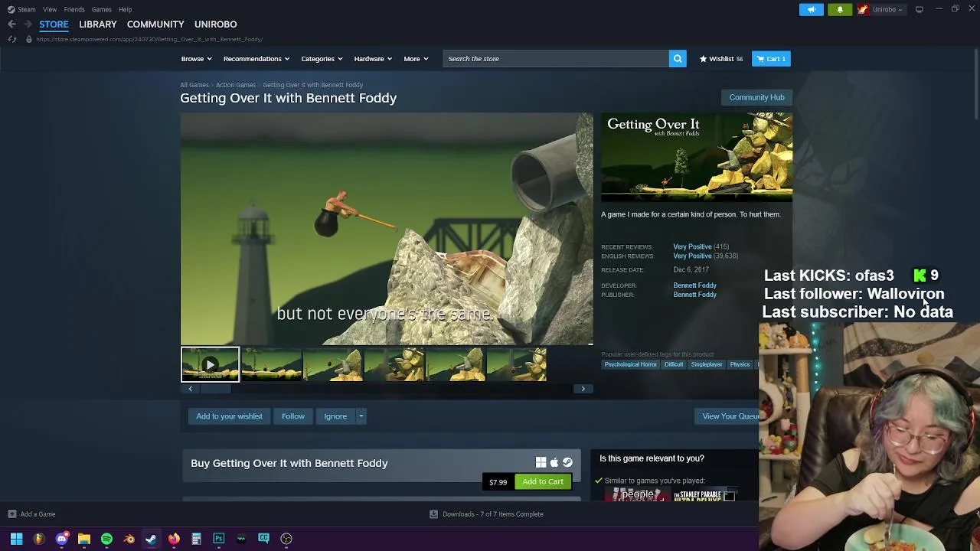Expand the Hardware dropdown
The height and width of the screenshot is (551, 980).
(x=373, y=59)
